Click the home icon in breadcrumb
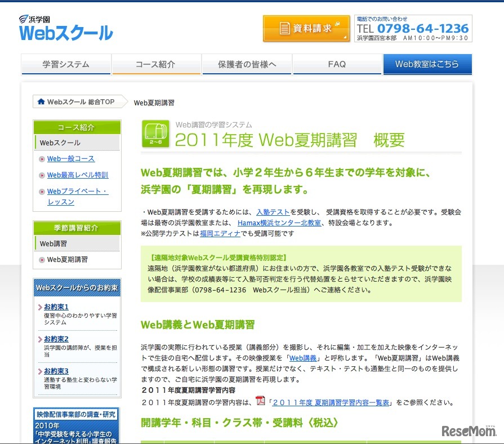 click(x=41, y=101)
